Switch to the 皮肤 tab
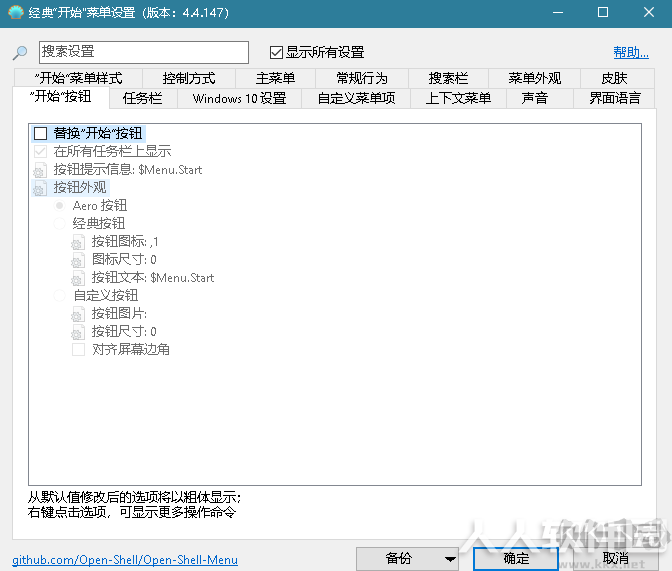 614,78
